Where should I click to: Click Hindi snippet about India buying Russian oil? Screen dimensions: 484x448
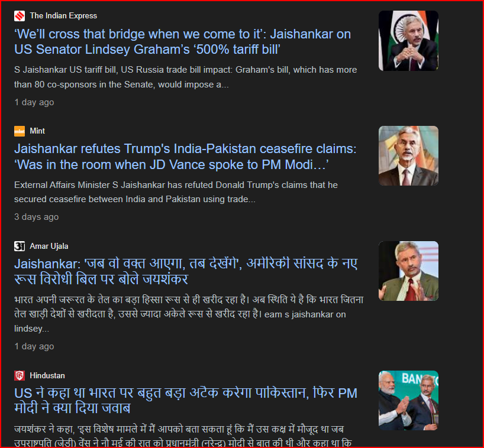(189, 314)
